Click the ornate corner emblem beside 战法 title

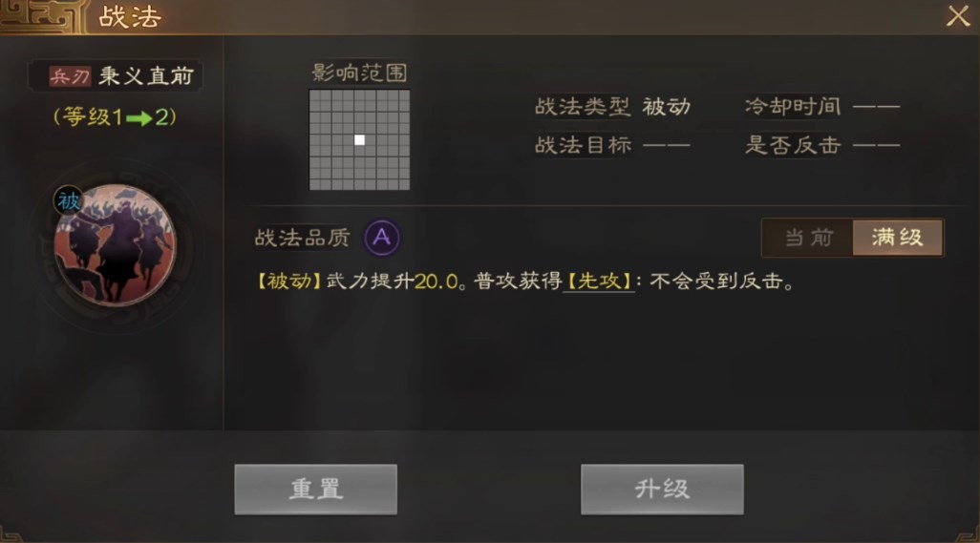[x=42, y=17]
